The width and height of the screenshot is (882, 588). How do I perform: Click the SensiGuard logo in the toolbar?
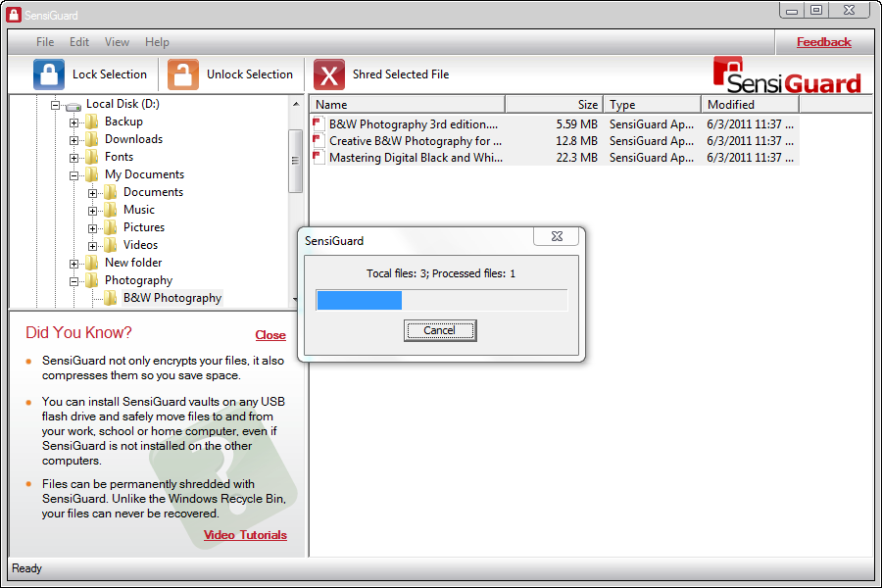(787, 75)
